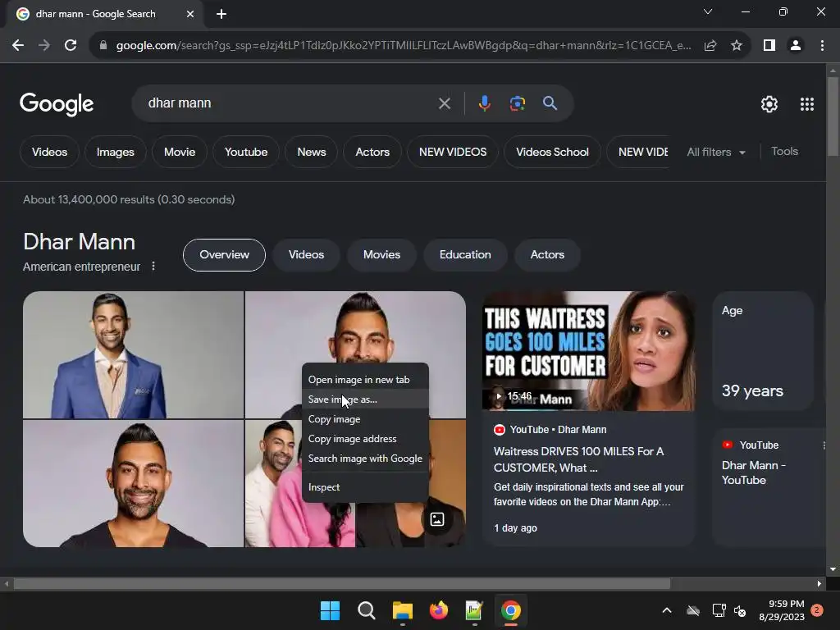Open the Age 39 years card

point(763,351)
